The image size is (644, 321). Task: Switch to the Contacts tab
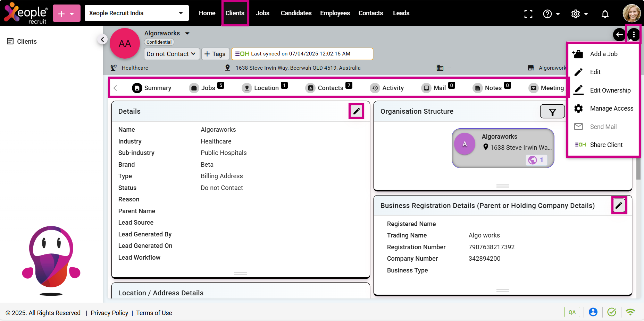[x=329, y=88]
